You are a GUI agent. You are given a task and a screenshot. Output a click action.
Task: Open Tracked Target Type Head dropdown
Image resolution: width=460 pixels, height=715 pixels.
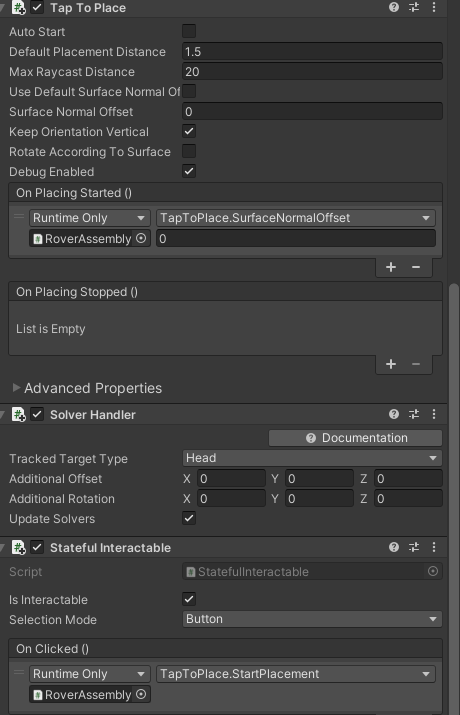(312, 458)
